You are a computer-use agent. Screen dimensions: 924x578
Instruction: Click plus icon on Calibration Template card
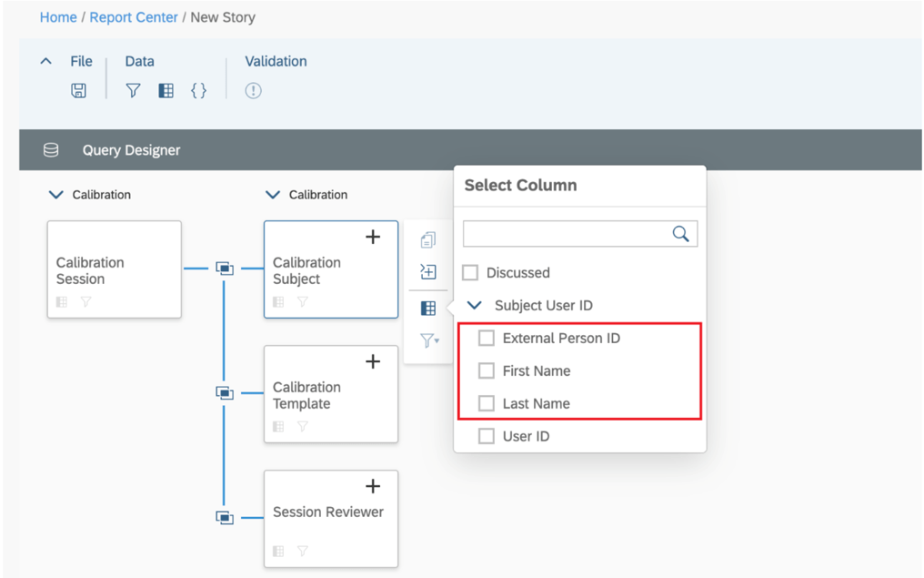point(372,362)
